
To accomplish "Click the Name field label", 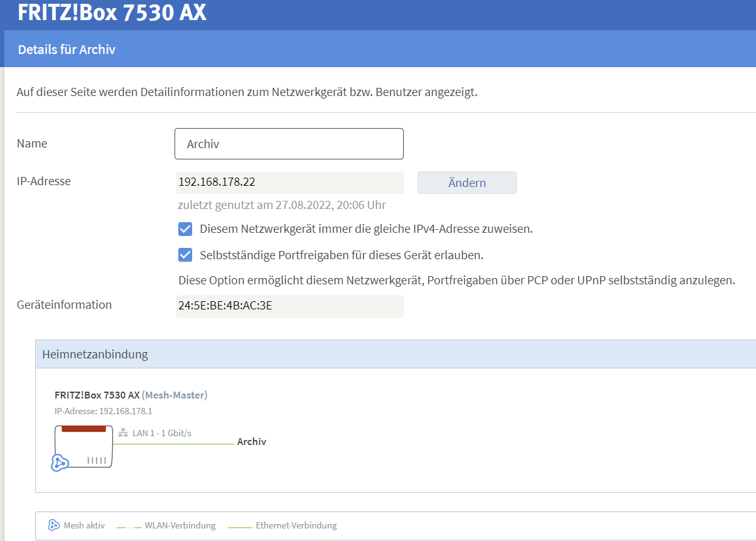I will pos(32,144).
